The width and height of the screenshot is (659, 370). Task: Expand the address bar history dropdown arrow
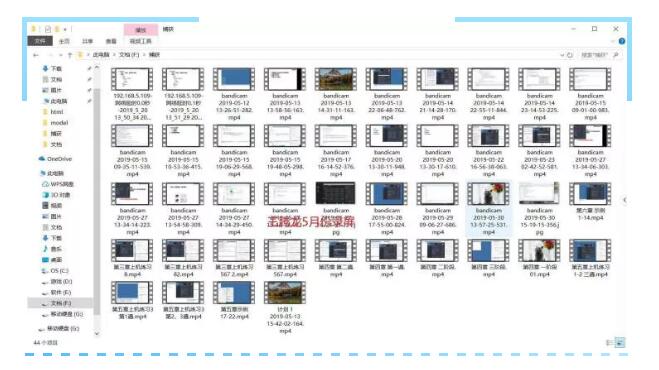click(562, 55)
